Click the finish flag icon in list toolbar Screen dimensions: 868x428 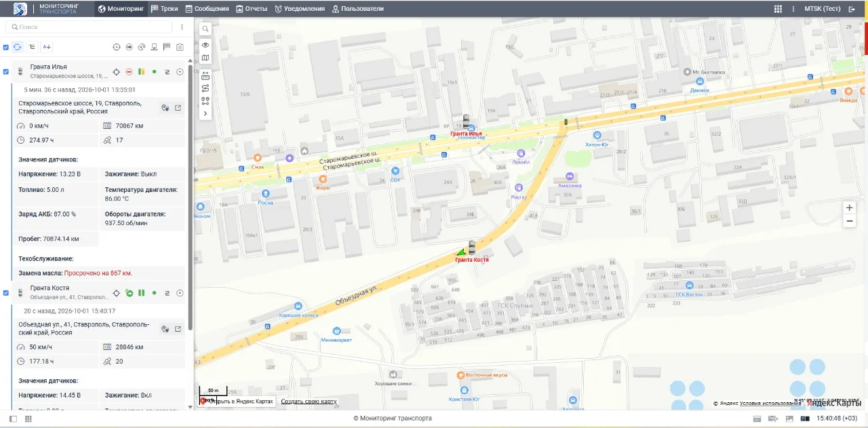point(167,47)
